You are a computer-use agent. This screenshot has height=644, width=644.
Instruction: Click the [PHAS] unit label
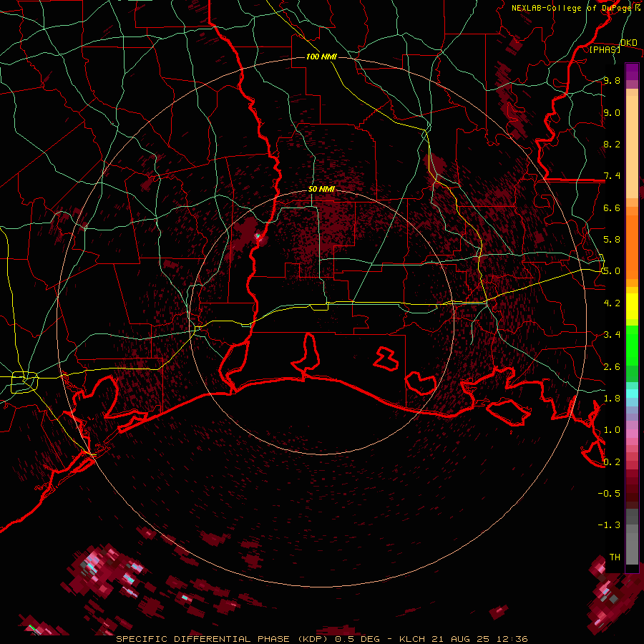pos(605,49)
